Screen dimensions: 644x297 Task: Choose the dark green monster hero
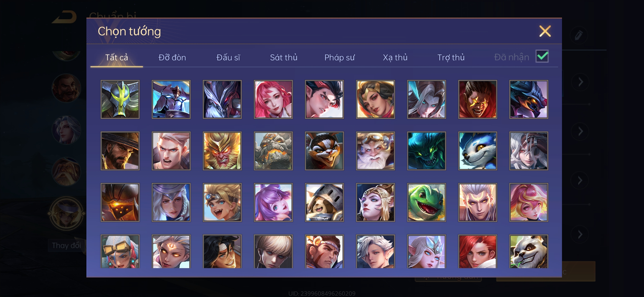(x=426, y=151)
